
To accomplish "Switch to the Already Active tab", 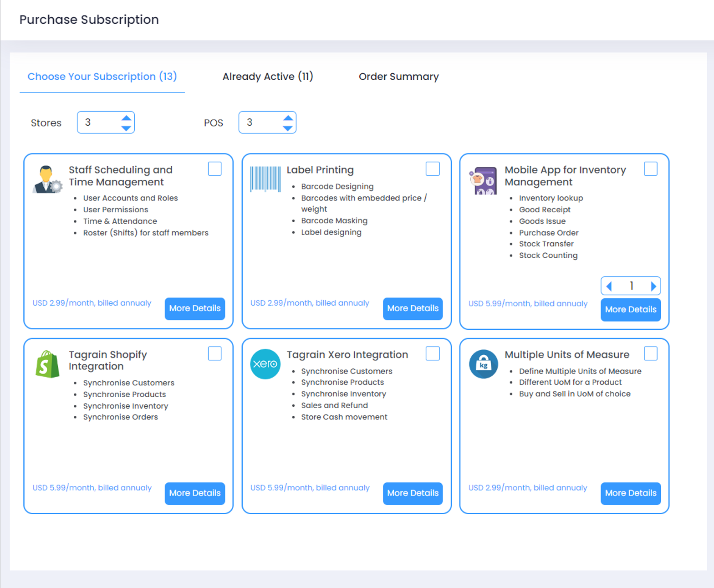I will pyautogui.click(x=267, y=77).
